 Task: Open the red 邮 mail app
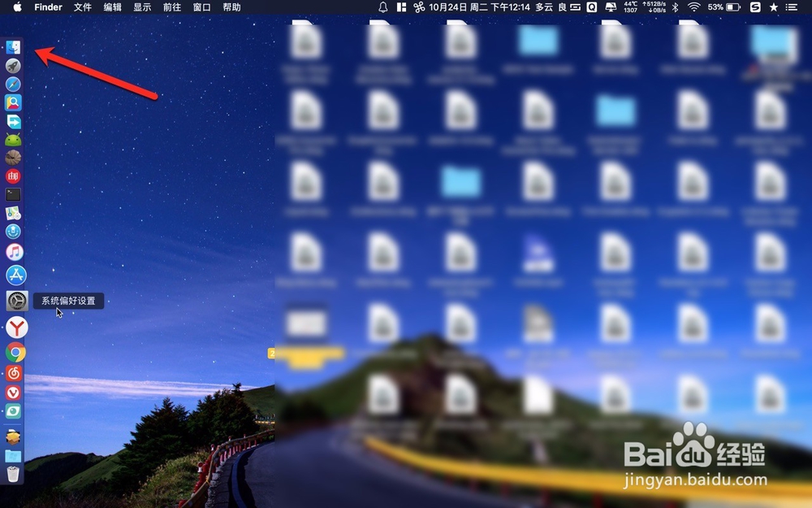(x=13, y=176)
